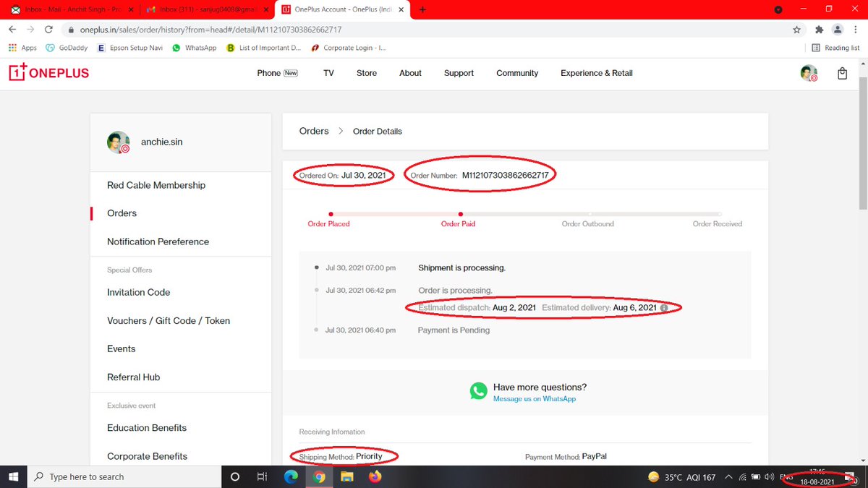868x488 pixels.
Task: Open Cortana circle on the taskbar
Action: [x=234, y=476]
